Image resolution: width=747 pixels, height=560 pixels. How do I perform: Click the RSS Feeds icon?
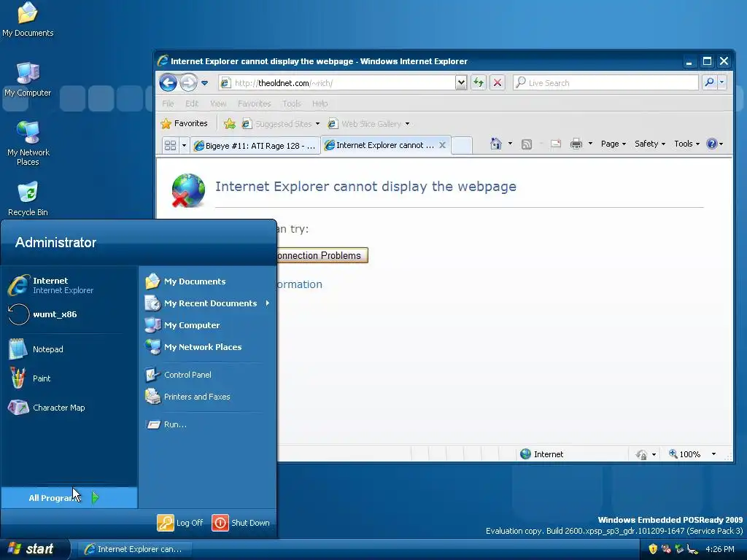[x=527, y=144]
